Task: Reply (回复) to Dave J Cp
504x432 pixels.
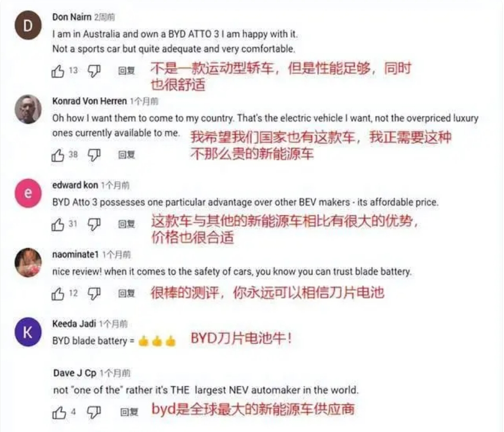Action: coord(129,412)
